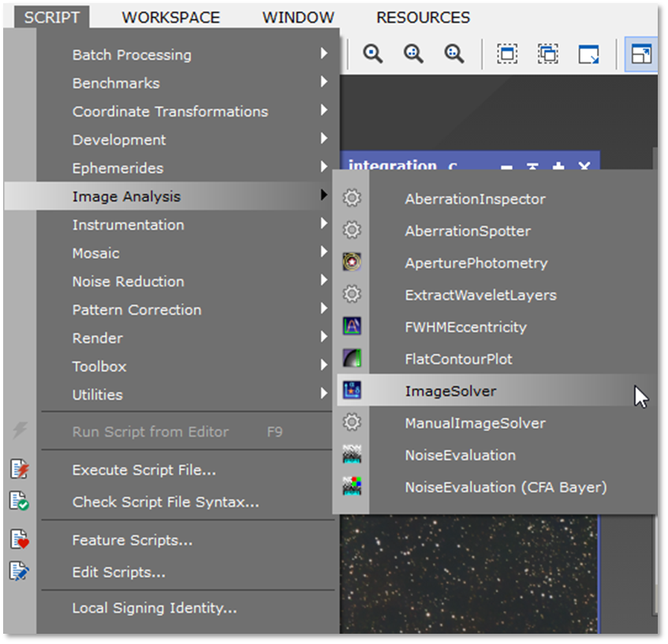Select AberrationInspector script
668x644 pixels.
click(x=475, y=199)
